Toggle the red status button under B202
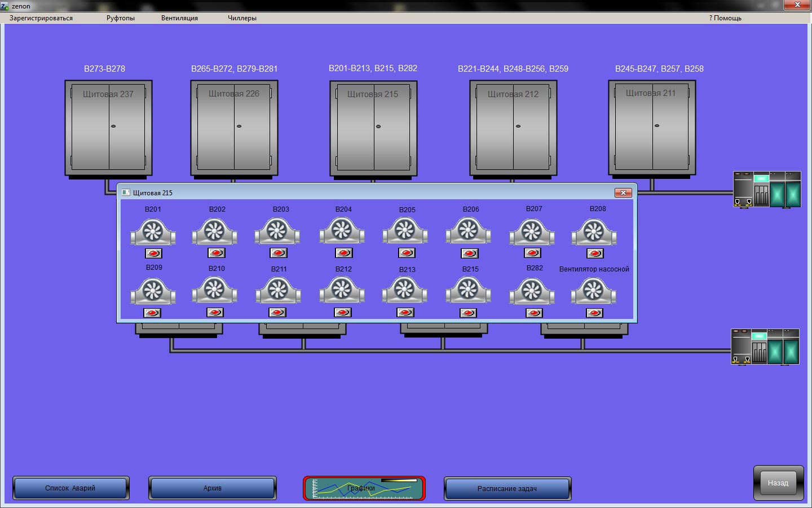Screen dimensions: 812x508 point(216,253)
